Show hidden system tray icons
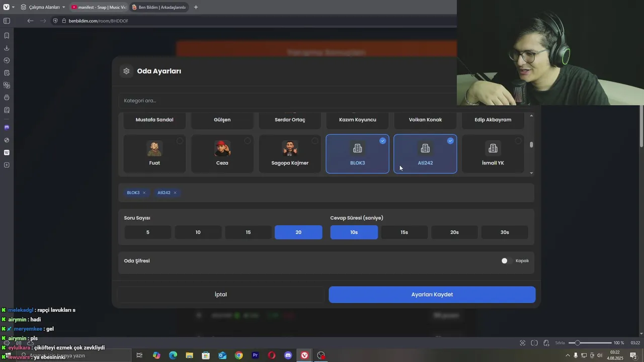644x362 pixels. [568, 355]
